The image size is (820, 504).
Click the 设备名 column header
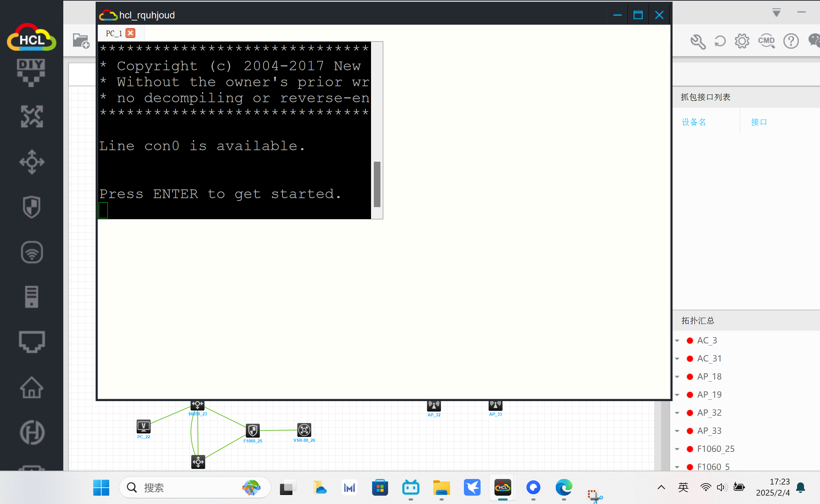694,122
